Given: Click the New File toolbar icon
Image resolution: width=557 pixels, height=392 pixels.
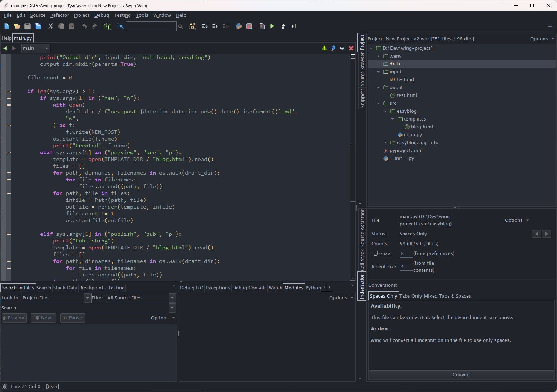Looking at the screenshot, I should tap(7, 26).
